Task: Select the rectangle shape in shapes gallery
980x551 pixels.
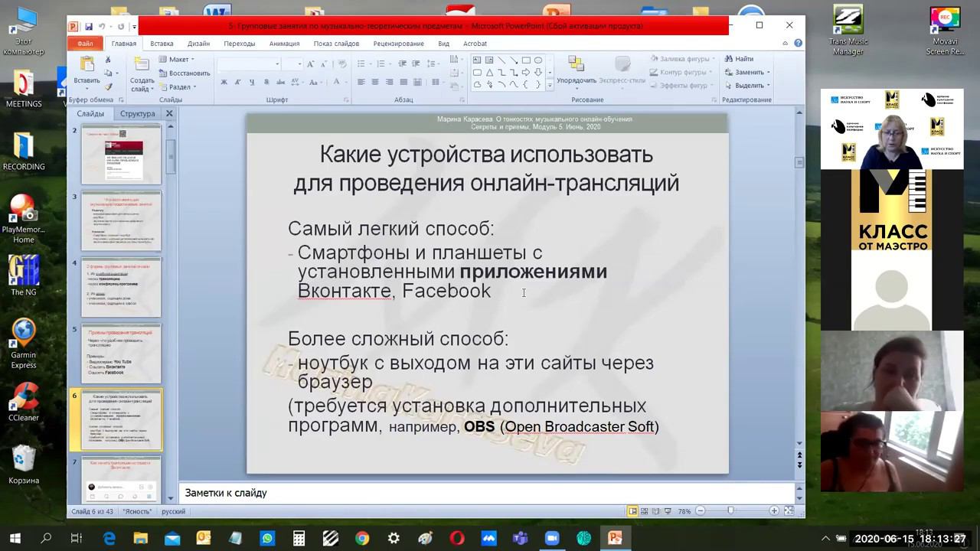Action: coord(526,60)
